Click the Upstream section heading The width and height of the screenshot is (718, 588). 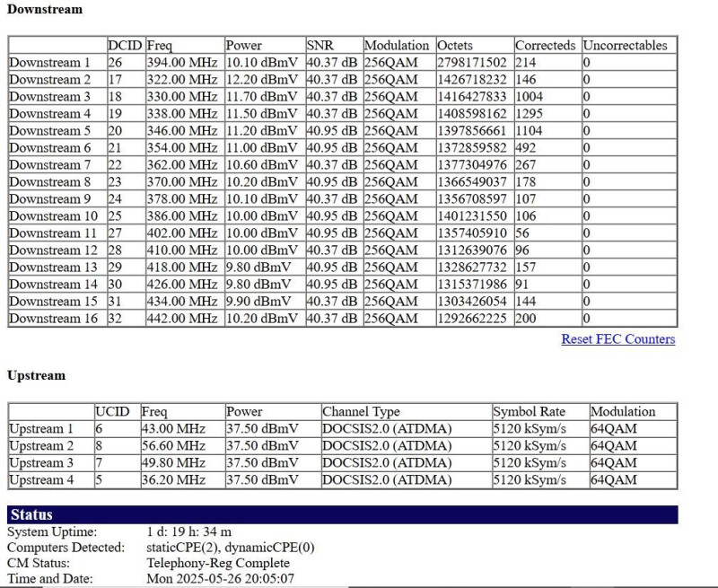point(36,375)
